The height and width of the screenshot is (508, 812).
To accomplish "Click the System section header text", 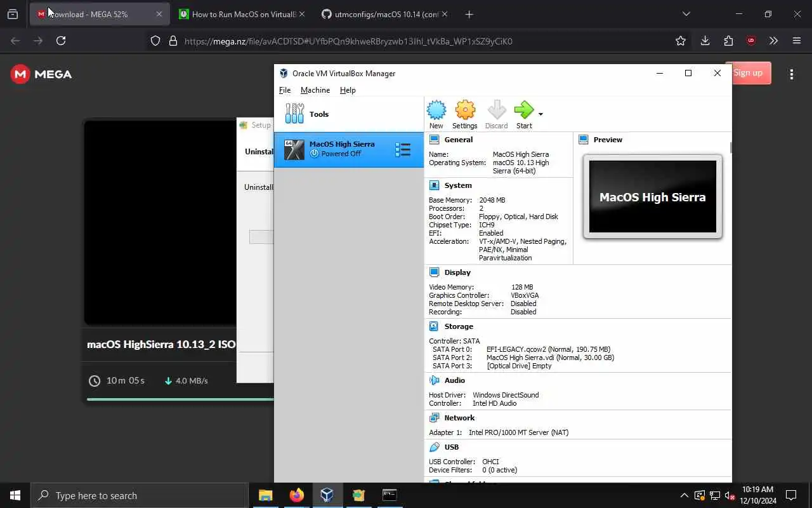I will [x=458, y=185].
